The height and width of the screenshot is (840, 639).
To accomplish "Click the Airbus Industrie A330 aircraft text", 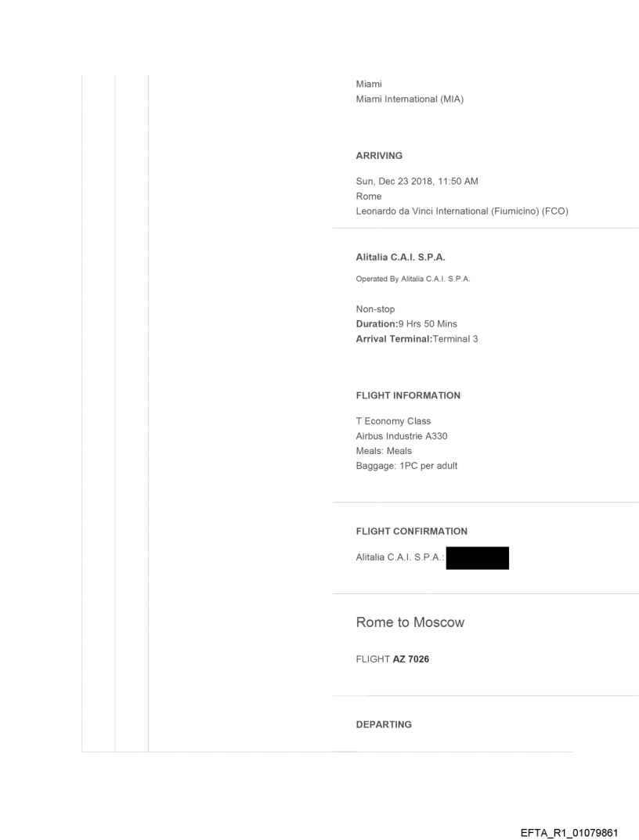I will (402, 436).
